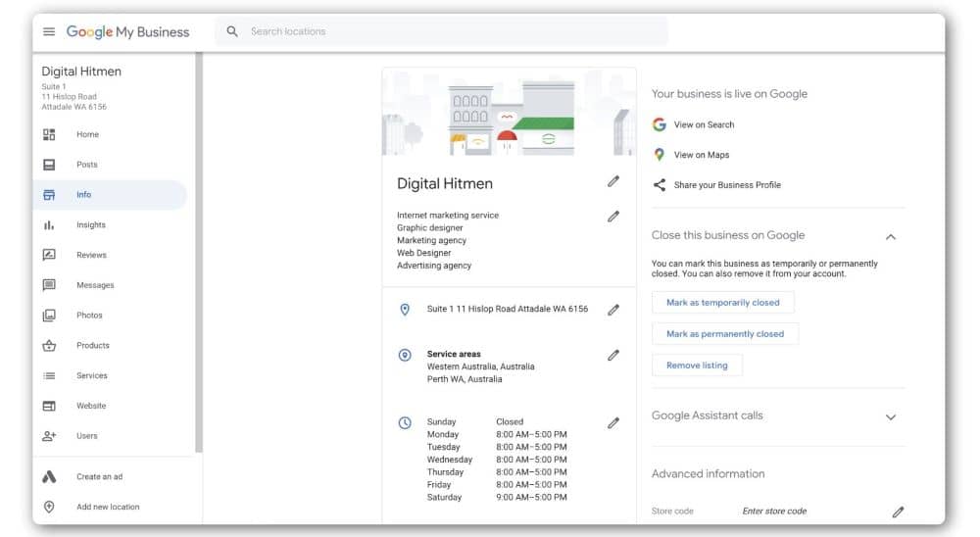This screenshot has width=980, height=537.
Task: Click the Enter store code field
Action: pyautogui.click(x=774, y=511)
